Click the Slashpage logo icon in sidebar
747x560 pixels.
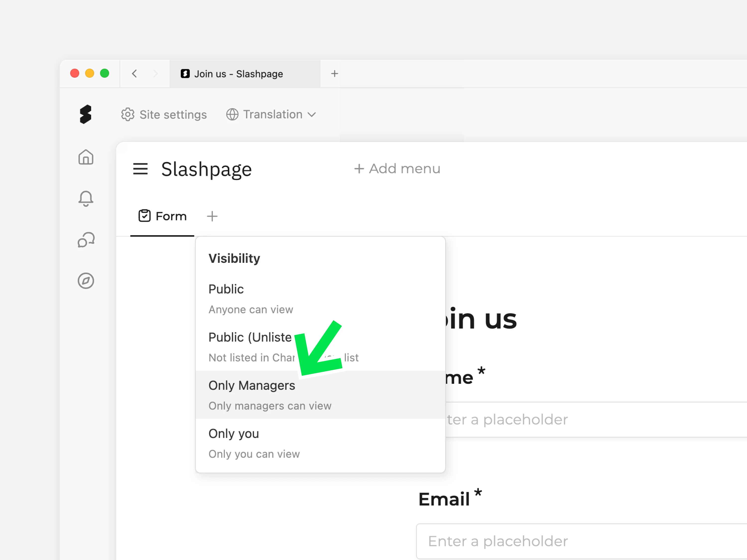[85, 114]
